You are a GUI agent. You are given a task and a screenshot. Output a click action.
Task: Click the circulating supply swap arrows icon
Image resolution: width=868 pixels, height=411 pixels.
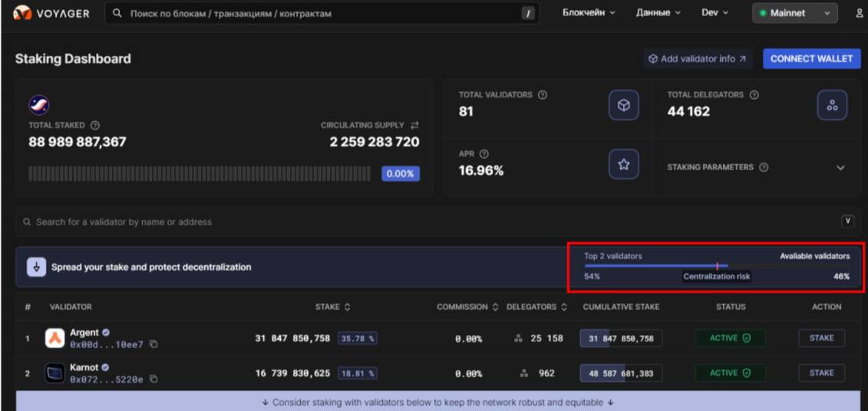click(414, 125)
